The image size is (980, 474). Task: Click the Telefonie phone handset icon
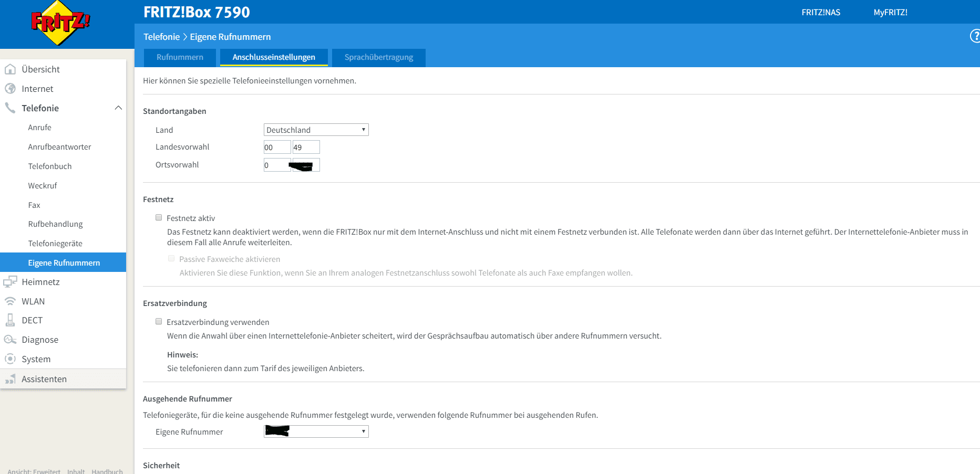[x=10, y=108]
